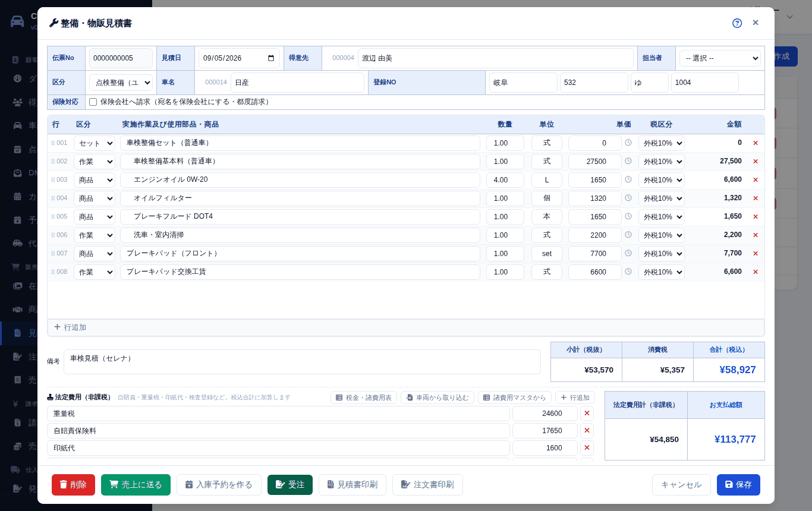This screenshot has width=812, height=511.
Task: Delete row 007 ブレーキパッド（フロント）
Action: click(x=756, y=254)
